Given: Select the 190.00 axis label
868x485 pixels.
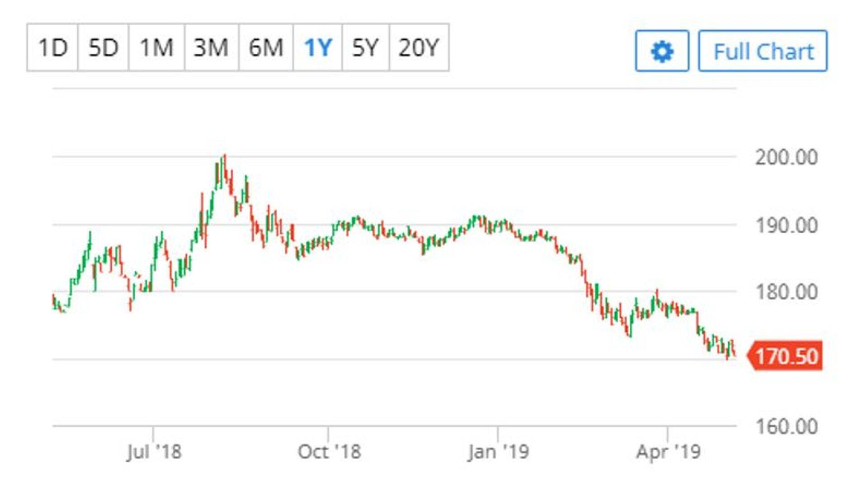Looking at the screenshot, I should (786, 225).
